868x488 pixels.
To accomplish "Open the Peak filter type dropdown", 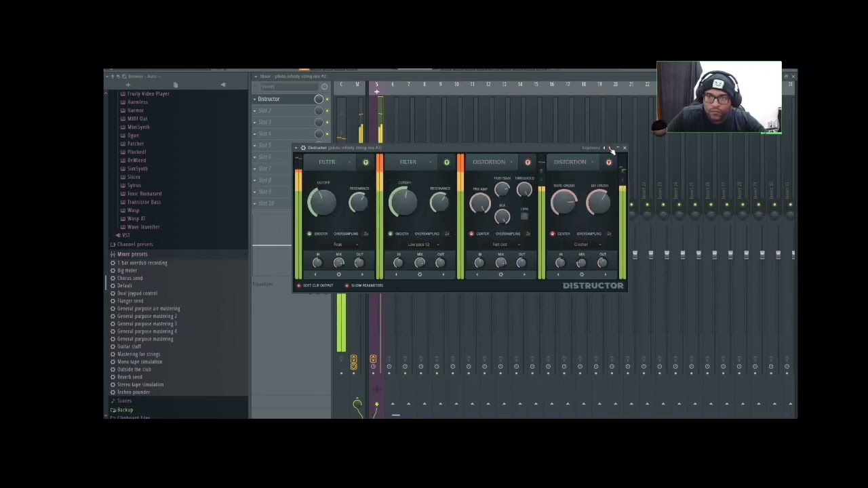I will (340, 245).
